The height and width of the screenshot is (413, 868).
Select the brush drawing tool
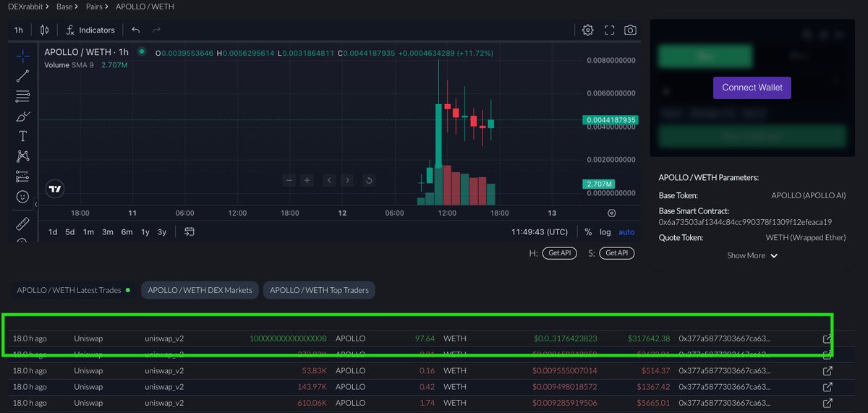22,116
